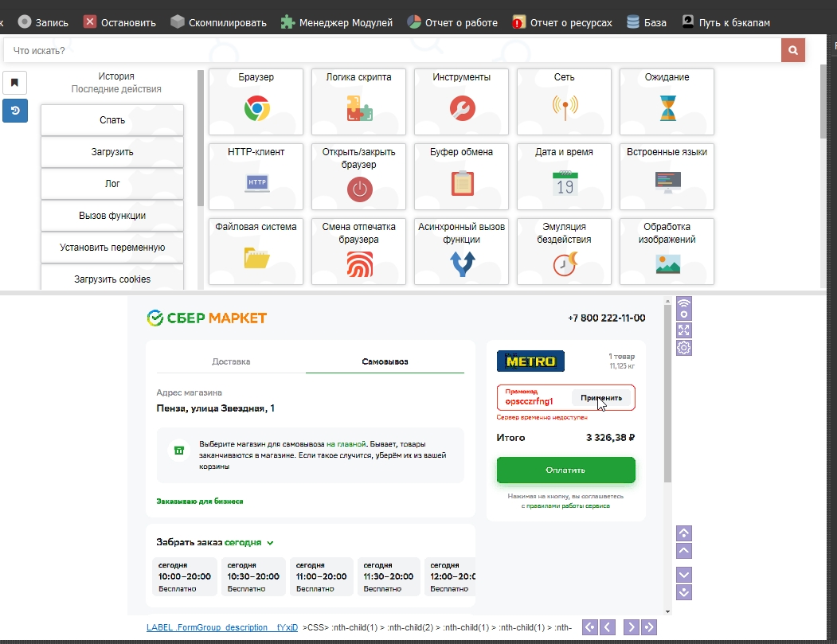This screenshot has height=644, width=837.
Task: Open Эмуляция бездействия category
Action: point(564,251)
